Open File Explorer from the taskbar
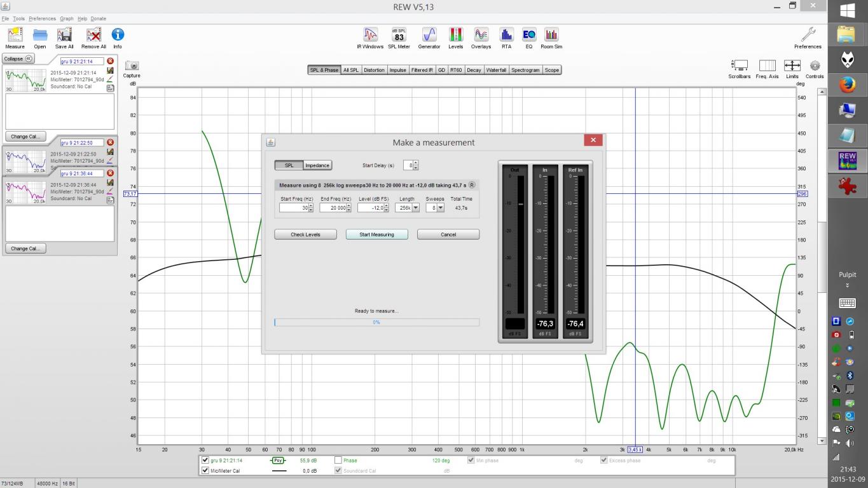This screenshot has width=868, height=488. (x=846, y=34)
